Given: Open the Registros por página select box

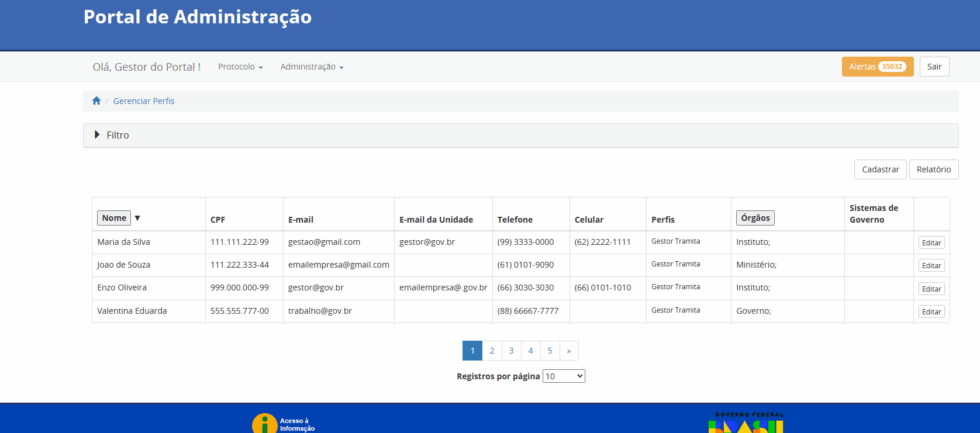Looking at the screenshot, I should 564,376.
